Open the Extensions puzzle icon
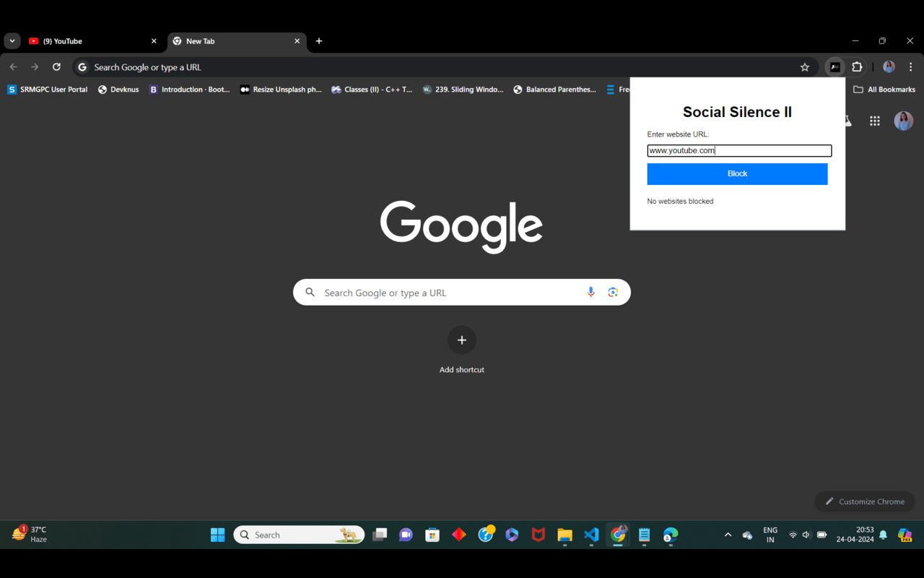Screen dimensions: 924x578 tap(857, 67)
